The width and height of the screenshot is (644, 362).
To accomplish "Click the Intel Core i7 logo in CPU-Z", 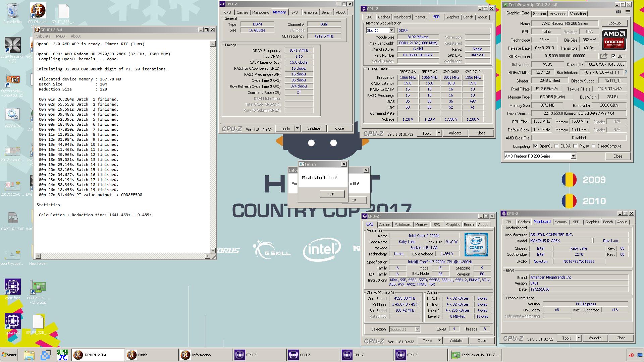I will [476, 245].
